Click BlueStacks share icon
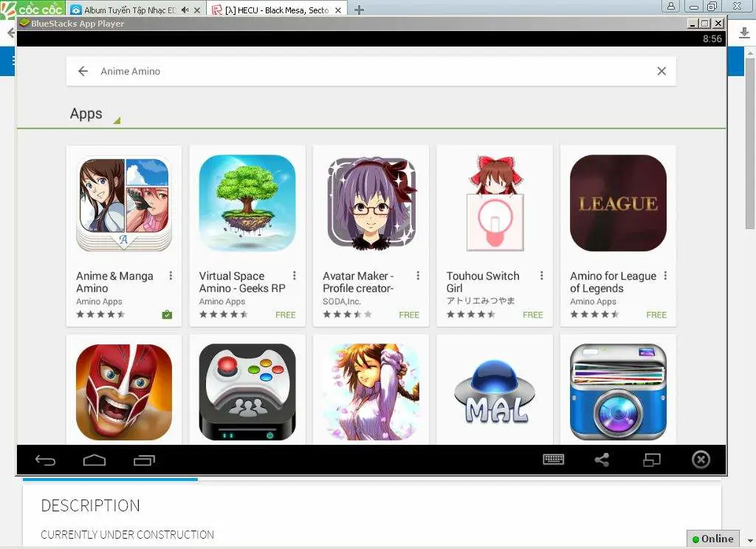756x549 pixels. 602,460
